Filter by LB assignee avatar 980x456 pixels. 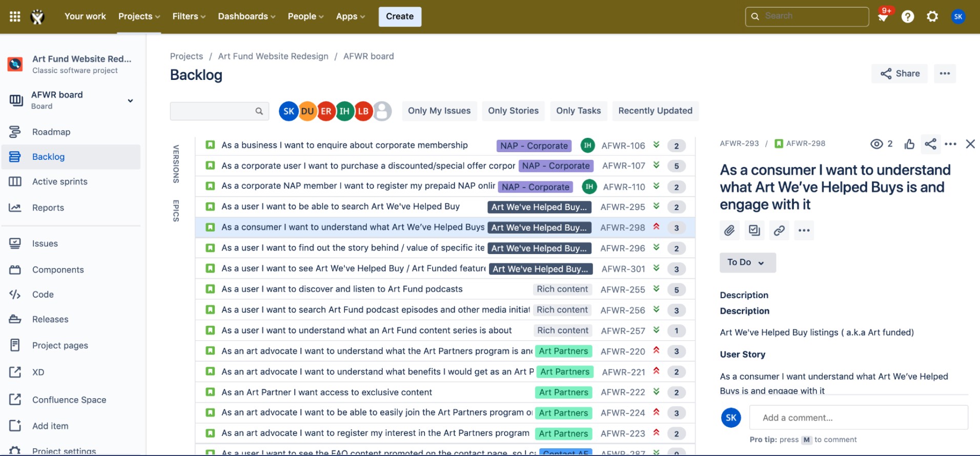pyautogui.click(x=363, y=111)
